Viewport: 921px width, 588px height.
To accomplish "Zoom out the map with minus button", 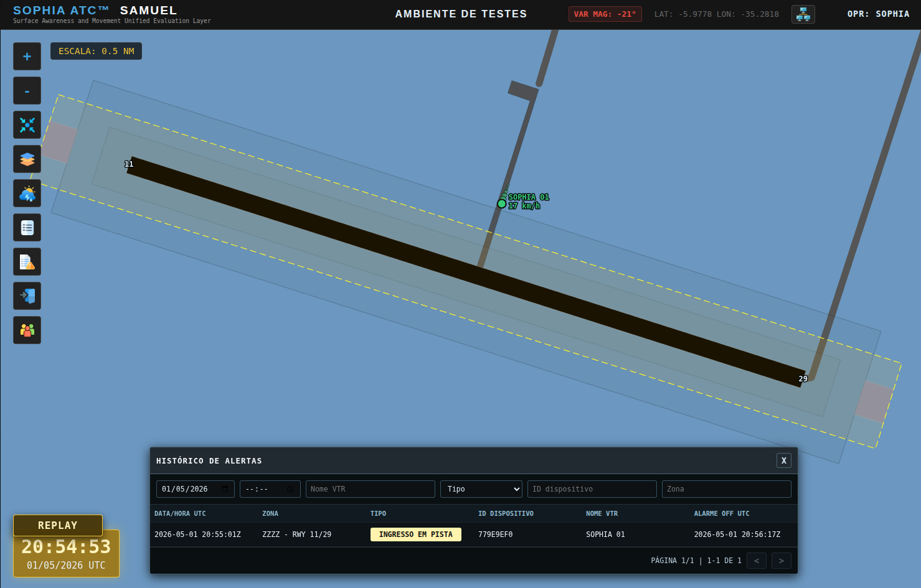I will point(27,91).
